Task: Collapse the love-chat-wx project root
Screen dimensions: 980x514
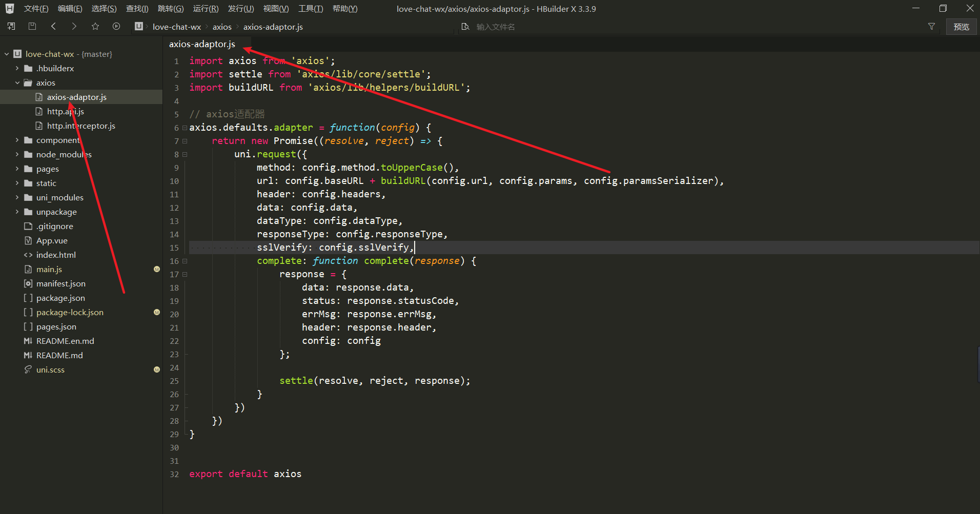Action: 7,54
